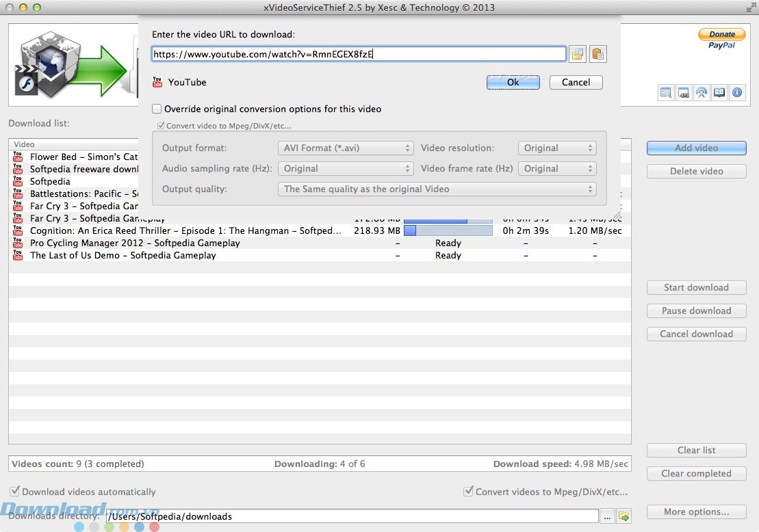759x532 pixels.
Task: Click the paste URL from clipboard icon
Action: pos(597,53)
